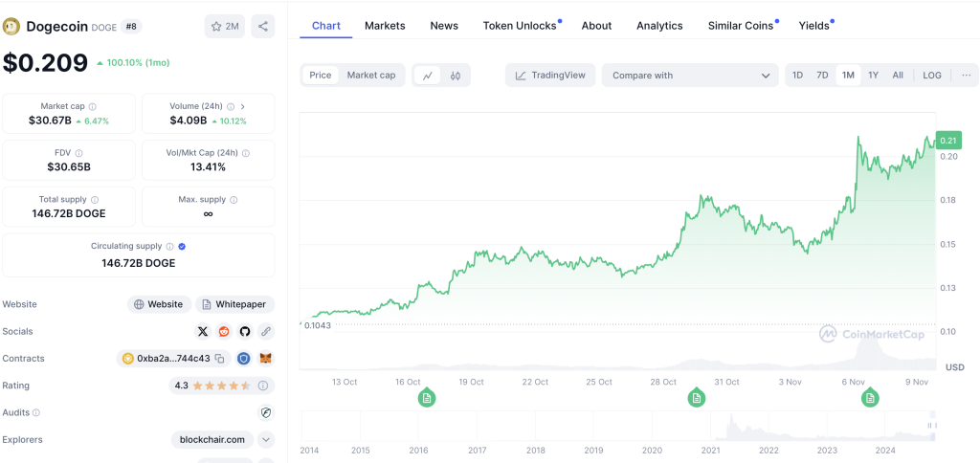The height and width of the screenshot is (463, 980).
Task: Open the Whitepaper link button
Action: [234, 304]
